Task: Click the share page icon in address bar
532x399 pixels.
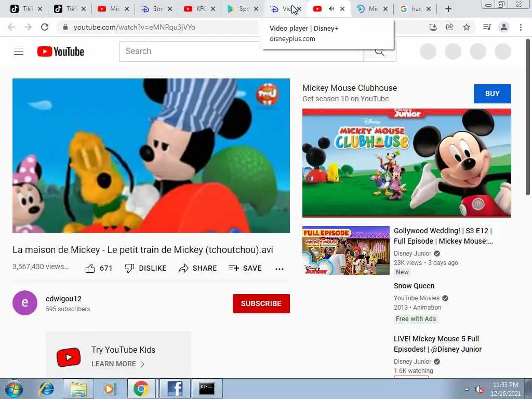Action: tap(449, 27)
